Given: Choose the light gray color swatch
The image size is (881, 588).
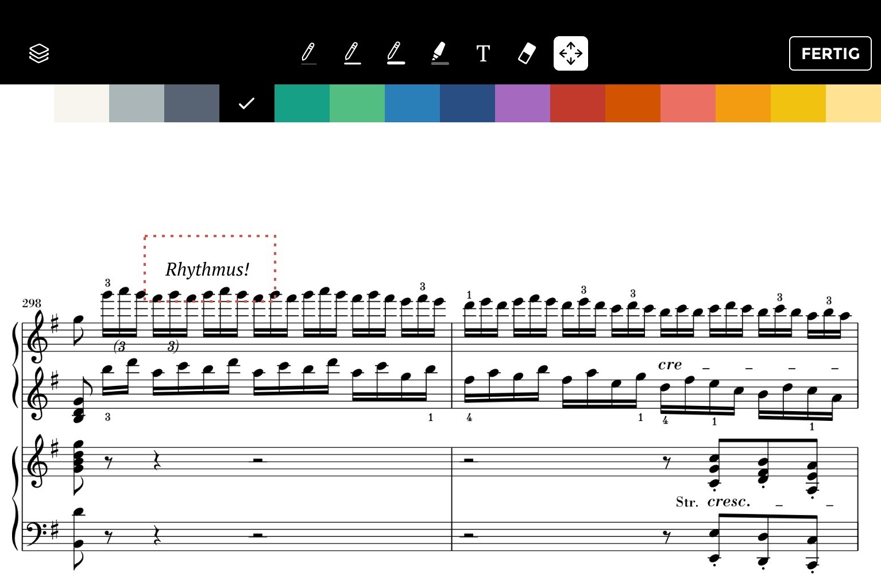Looking at the screenshot, I should tap(137, 103).
